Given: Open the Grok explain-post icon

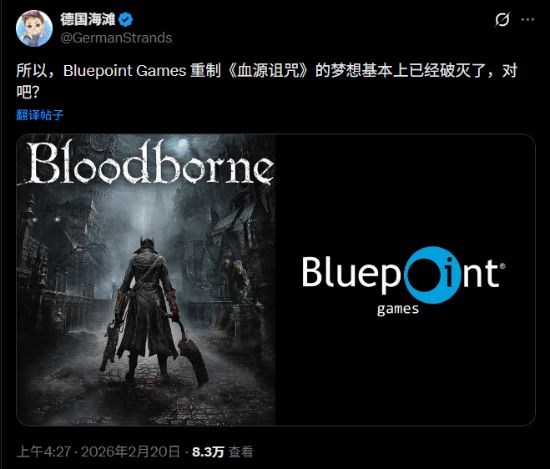Looking at the screenshot, I should [x=502, y=20].
